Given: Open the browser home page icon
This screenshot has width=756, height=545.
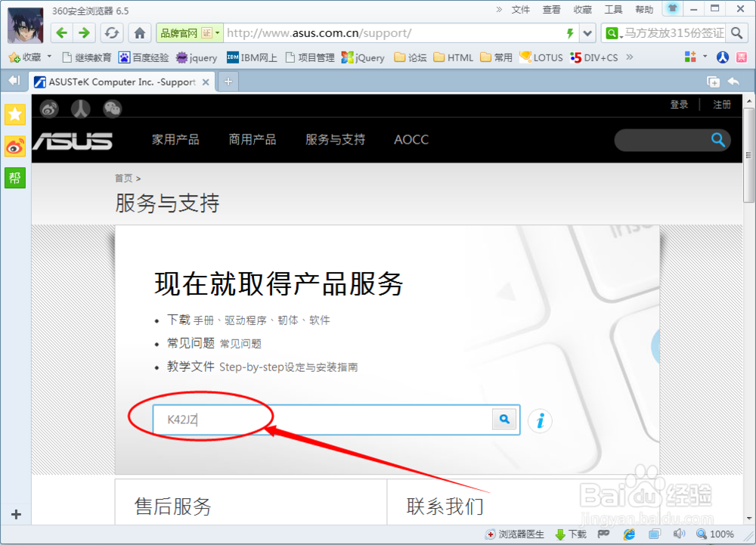Looking at the screenshot, I should tap(140, 33).
